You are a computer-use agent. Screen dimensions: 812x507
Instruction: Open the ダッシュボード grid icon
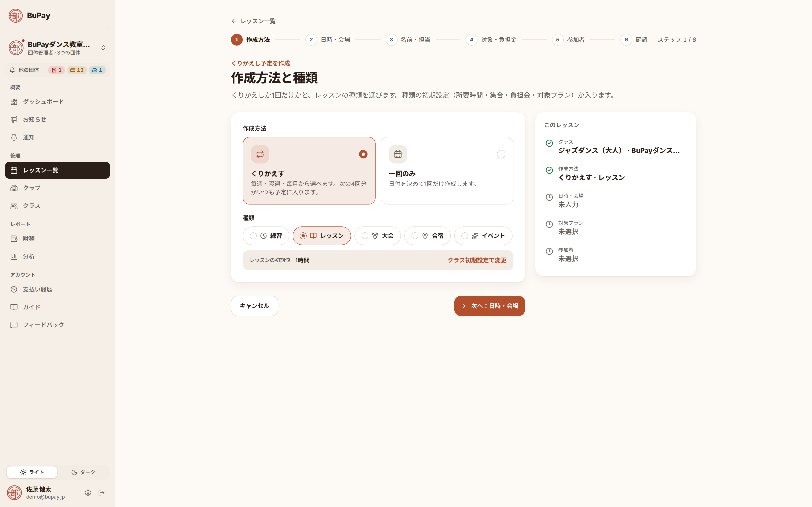click(14, 102)
